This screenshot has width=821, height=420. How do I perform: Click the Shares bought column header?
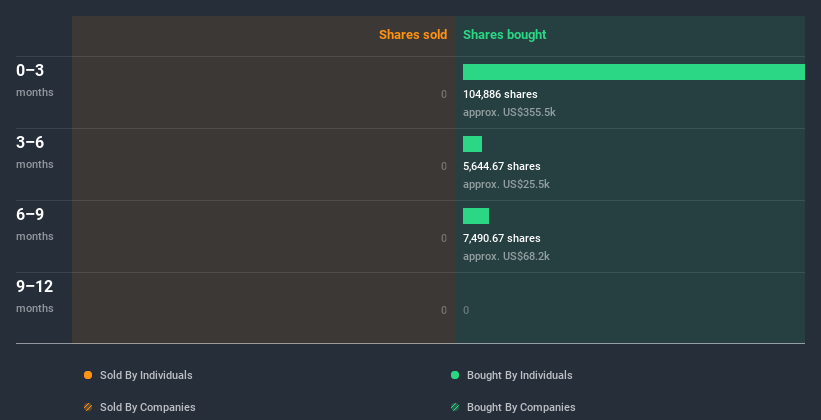[505, 35]
